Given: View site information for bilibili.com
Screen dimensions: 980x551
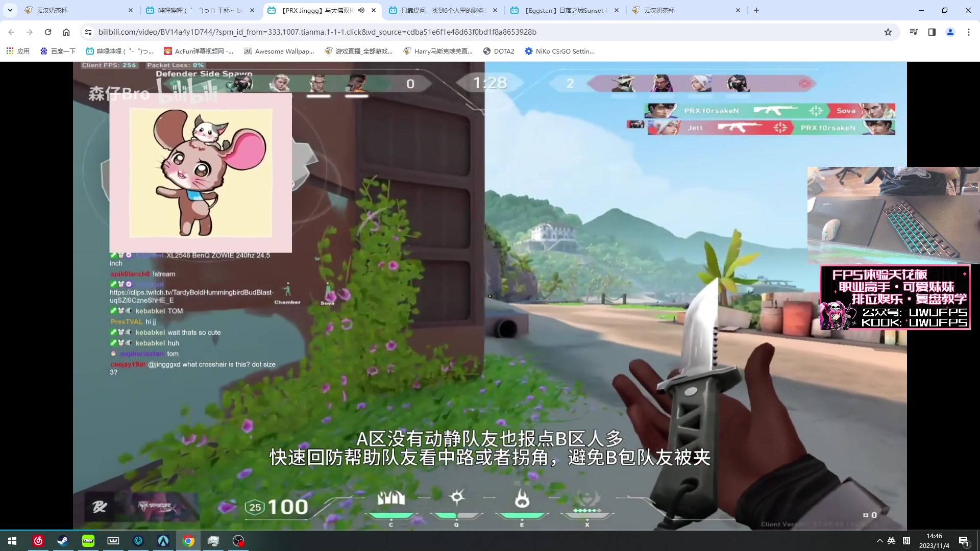Looking at the screenshot, I should pos(88,32).
